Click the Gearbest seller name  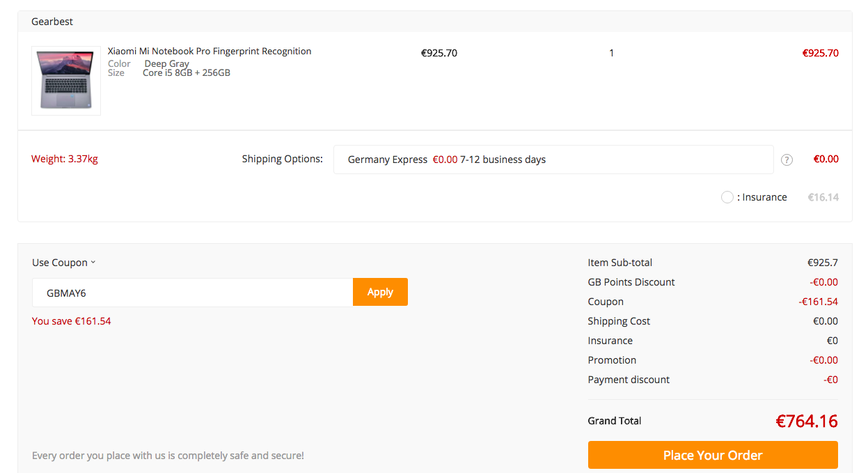52,22
